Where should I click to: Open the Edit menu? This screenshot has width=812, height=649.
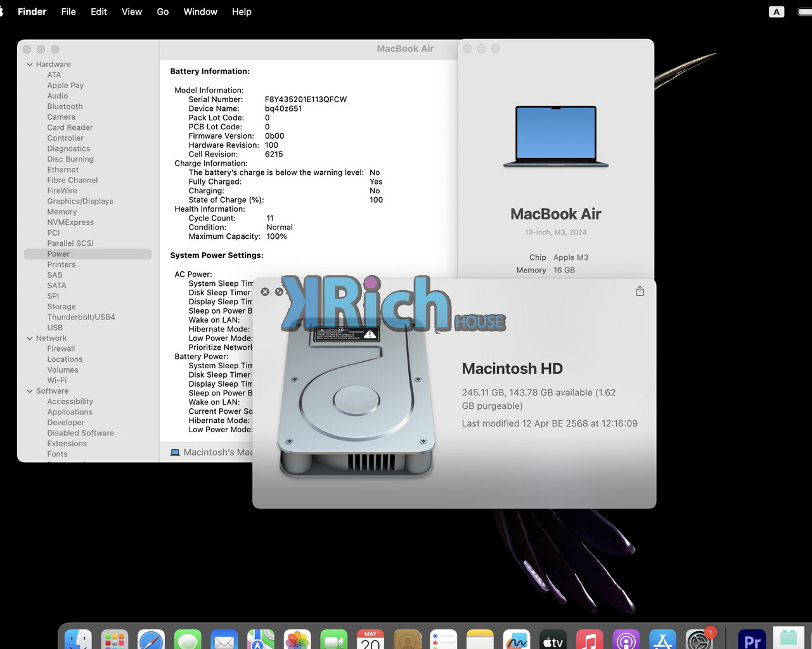pos(99,11)
